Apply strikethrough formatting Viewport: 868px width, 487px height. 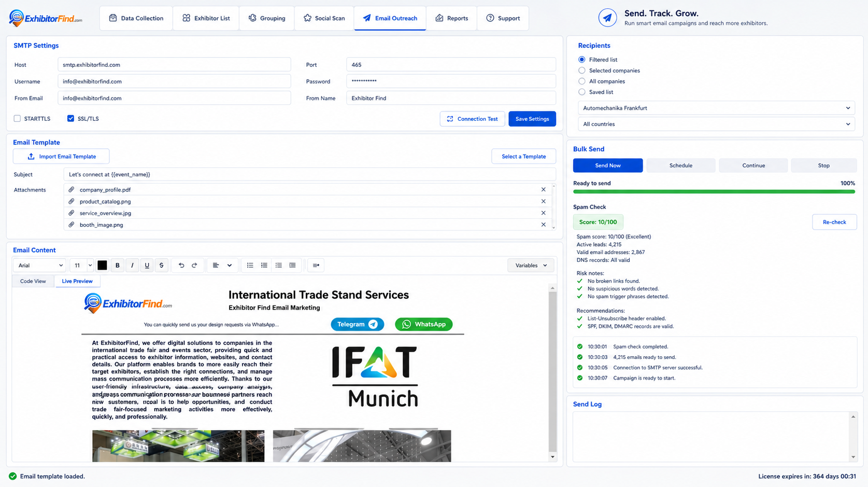point(162,266)
